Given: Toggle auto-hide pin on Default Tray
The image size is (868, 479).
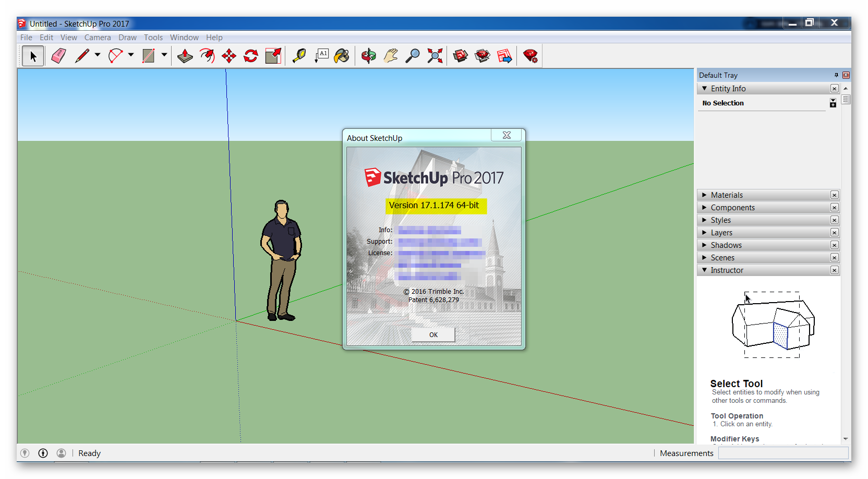Looking at the screenshot, I should 836,75.
